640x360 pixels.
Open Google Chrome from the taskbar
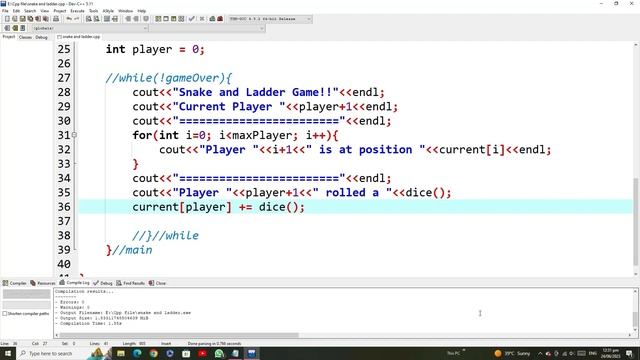(x=153, y=353)
